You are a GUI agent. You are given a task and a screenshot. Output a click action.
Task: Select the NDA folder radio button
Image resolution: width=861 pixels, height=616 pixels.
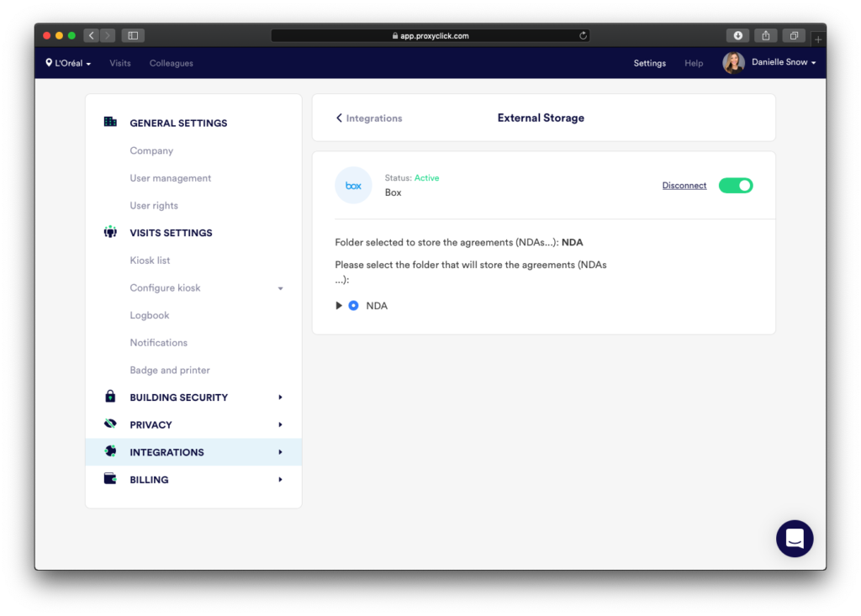pyautogui.click(x=353, y=306)
